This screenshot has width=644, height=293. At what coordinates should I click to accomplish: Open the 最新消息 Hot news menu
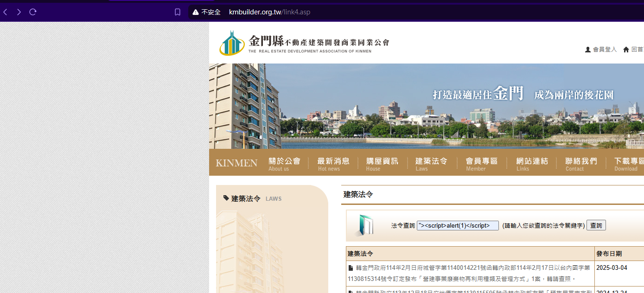pyautogui.click(x=333, y=164)
